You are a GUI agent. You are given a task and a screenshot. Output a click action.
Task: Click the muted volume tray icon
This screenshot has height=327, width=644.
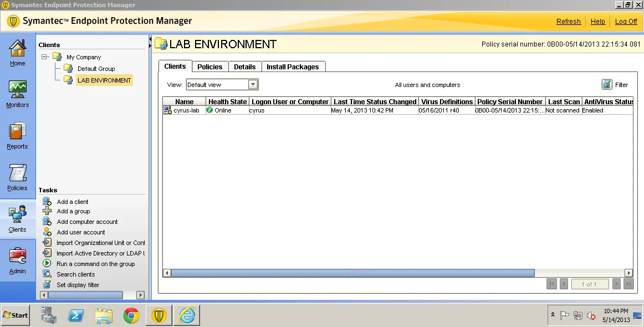click(x=591, y=315)
